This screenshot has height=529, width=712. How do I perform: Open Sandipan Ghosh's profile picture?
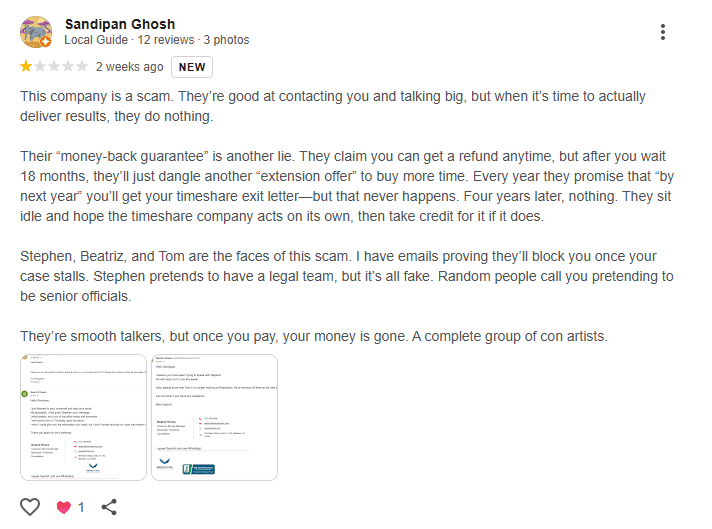pos(36,32)
